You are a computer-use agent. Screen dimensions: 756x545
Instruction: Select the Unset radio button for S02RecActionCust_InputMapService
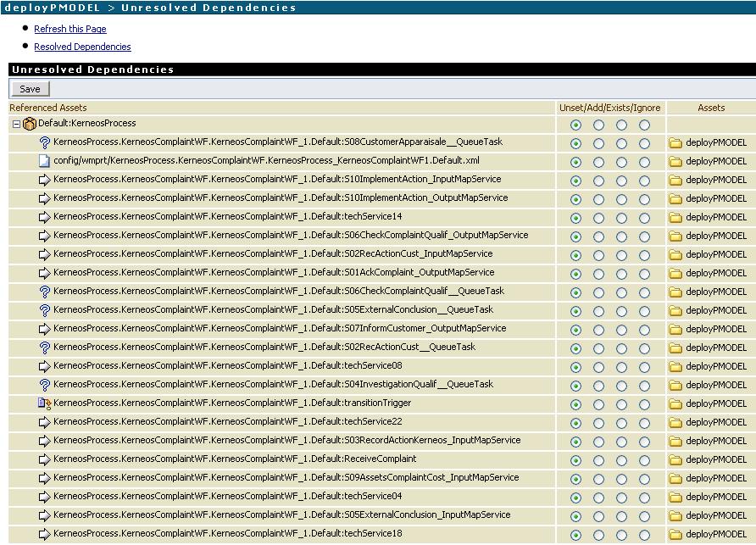click(x=575, y=255)
